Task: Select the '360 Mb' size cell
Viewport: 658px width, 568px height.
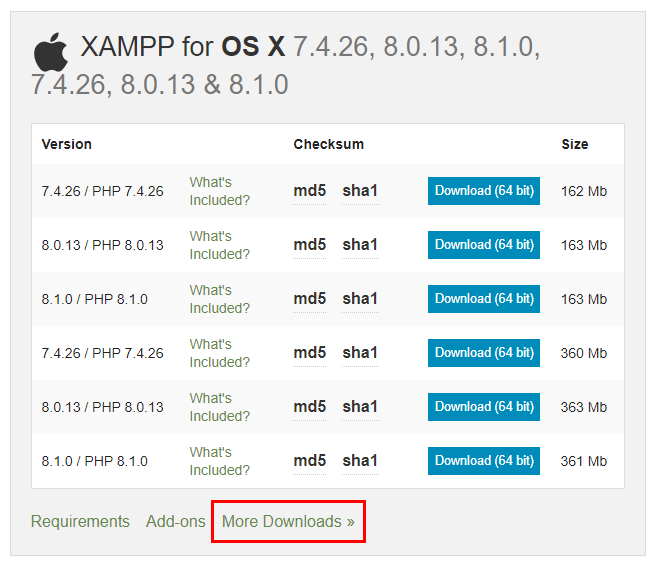Action: point(584,353)
